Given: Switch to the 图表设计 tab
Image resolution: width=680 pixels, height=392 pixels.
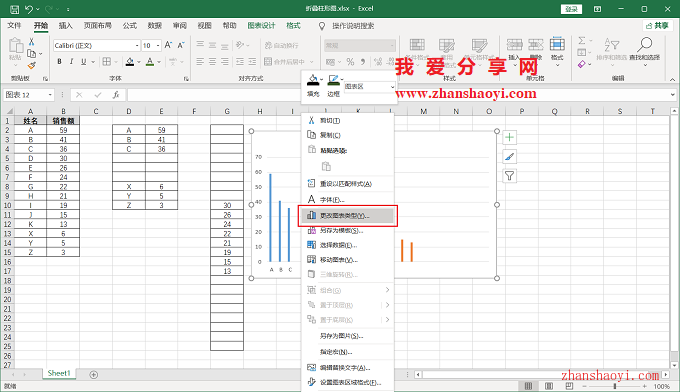Looking at the screenshot, I should 262,26.
